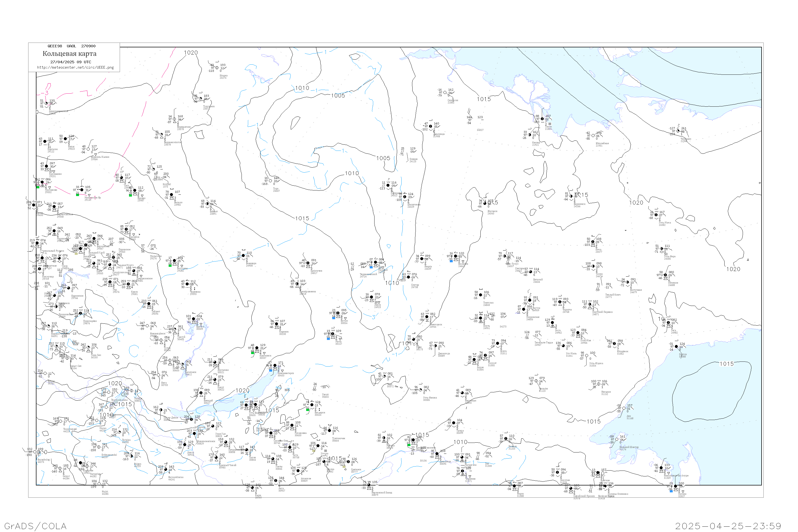Click the Нелькан station circle symbol
This screenshot has width=798, height=532.
[599, 384]
